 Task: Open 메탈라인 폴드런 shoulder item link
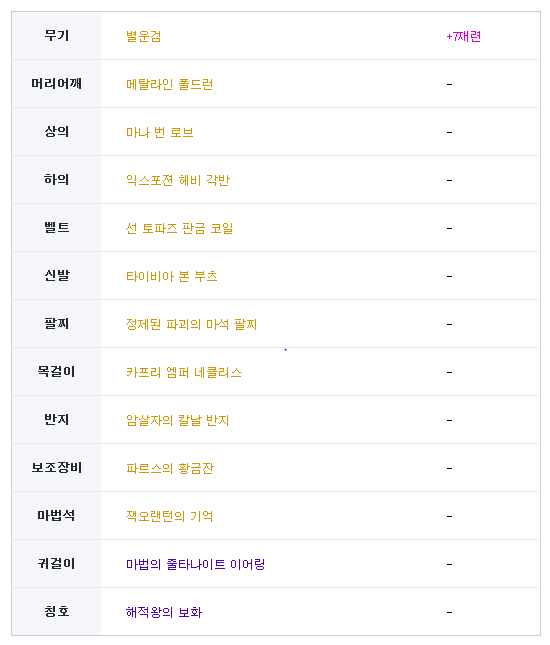pos(169,84)
